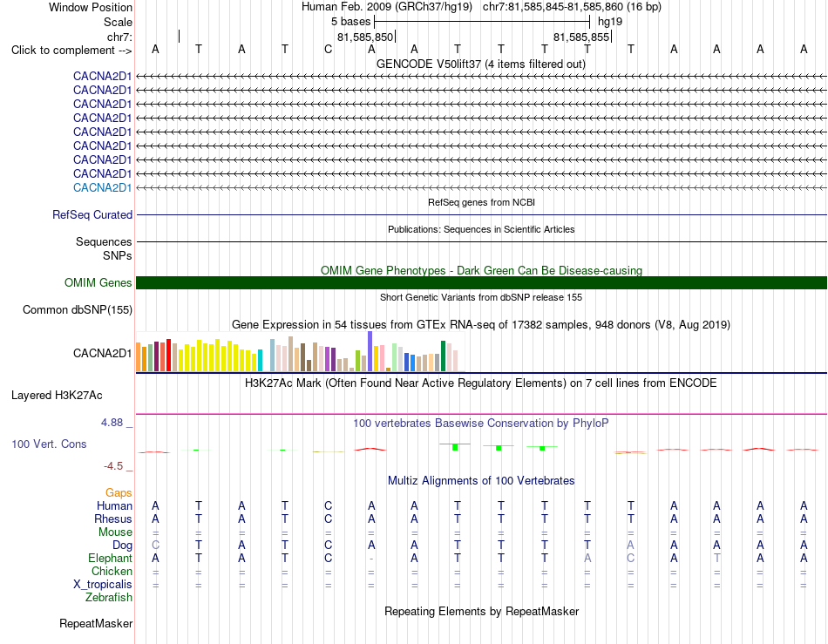Click the 81,585,850 position marker
Image resolution: width=828 pixels, height=644 pixels.
pos(365,37)
